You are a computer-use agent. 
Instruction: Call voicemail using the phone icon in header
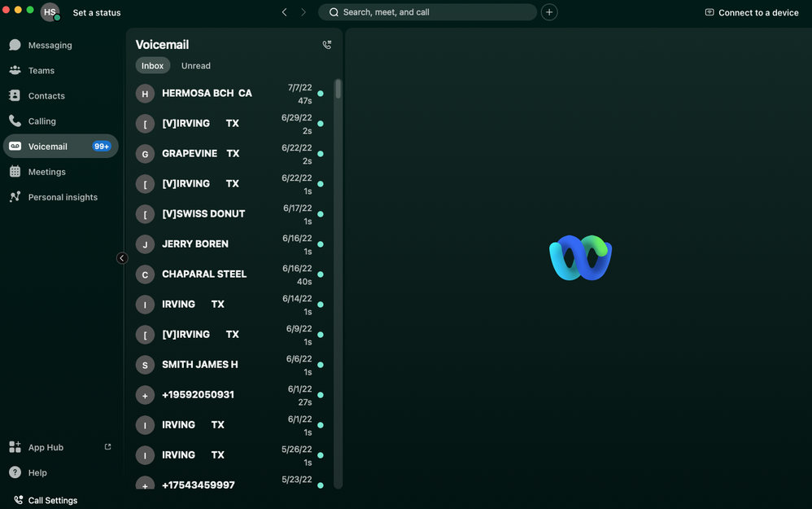tap(327, 45)
